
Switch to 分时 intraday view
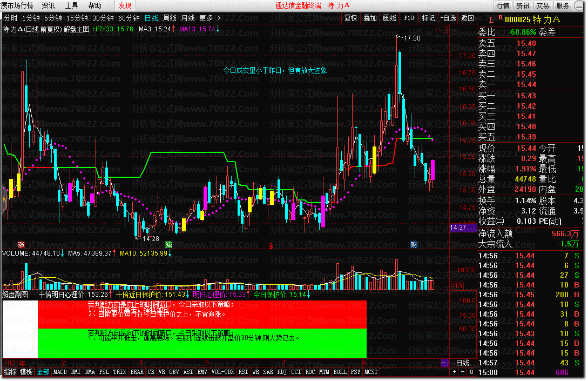[11, 18]
